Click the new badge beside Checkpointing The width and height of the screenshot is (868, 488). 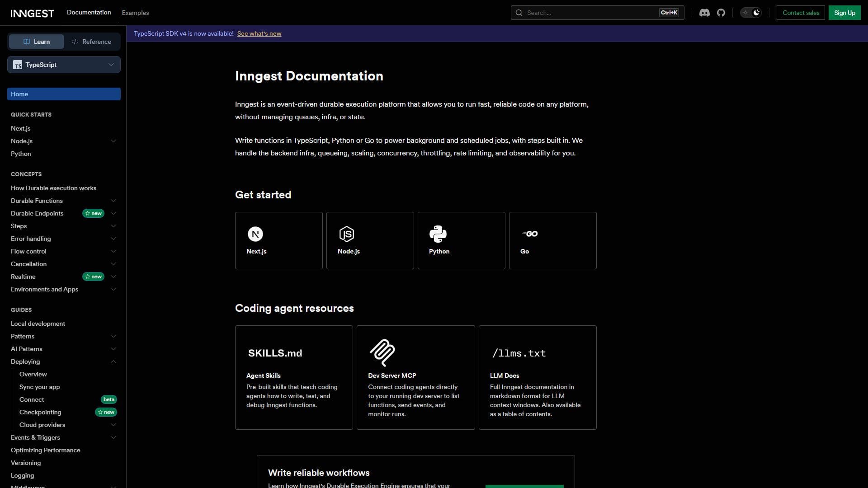coord(106,412)
